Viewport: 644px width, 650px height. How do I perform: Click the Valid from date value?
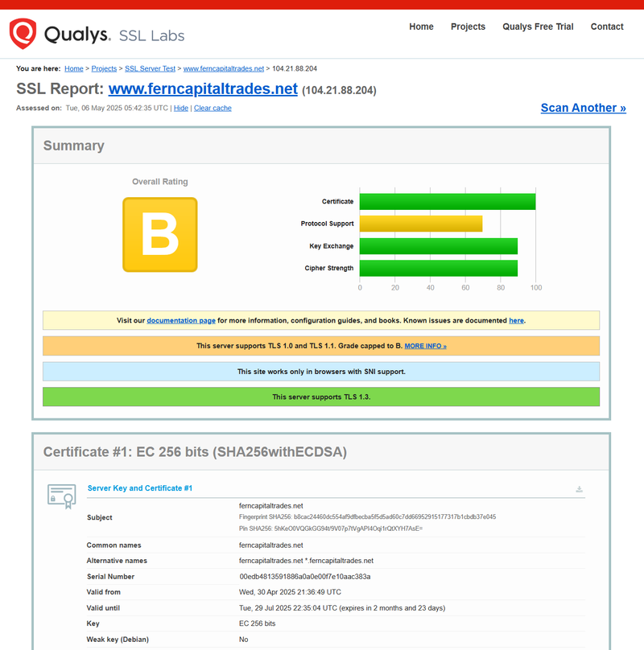(x=290, y=592)
